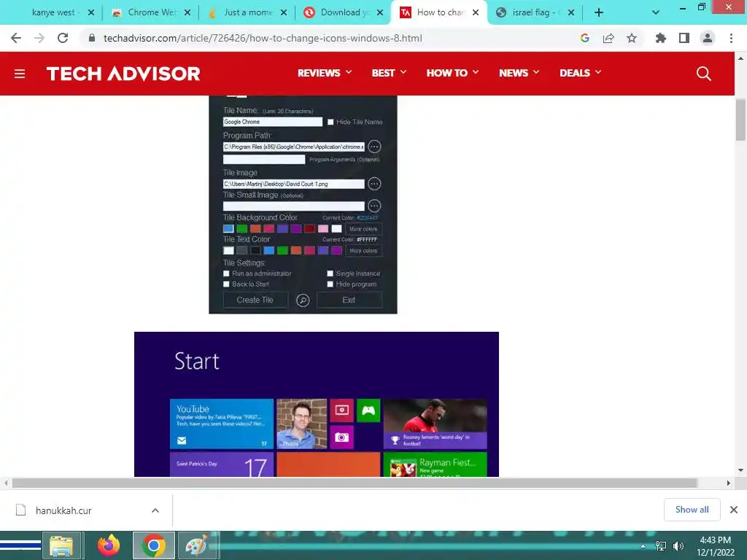Expand the How To menu
The image size is (747, 560).
pos(452,73)
